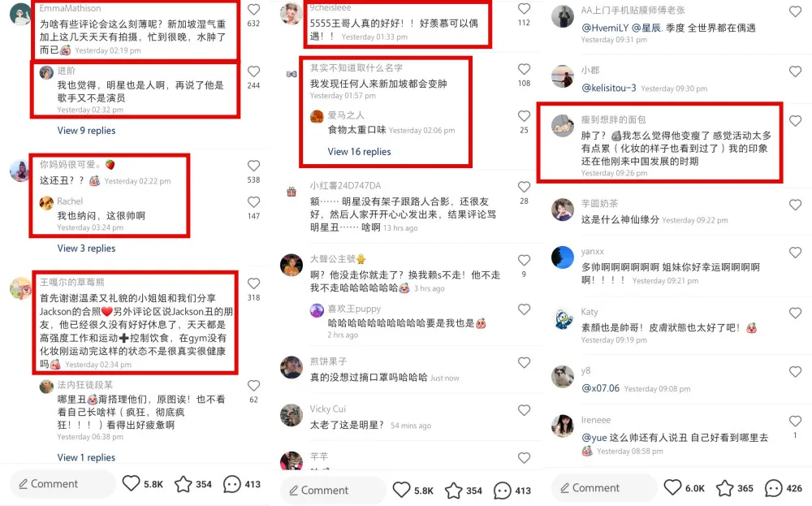Toggle post like showing 6.0K
This screenshot has width=812, height=506.
pyautogui.click(x=672, y=487)
